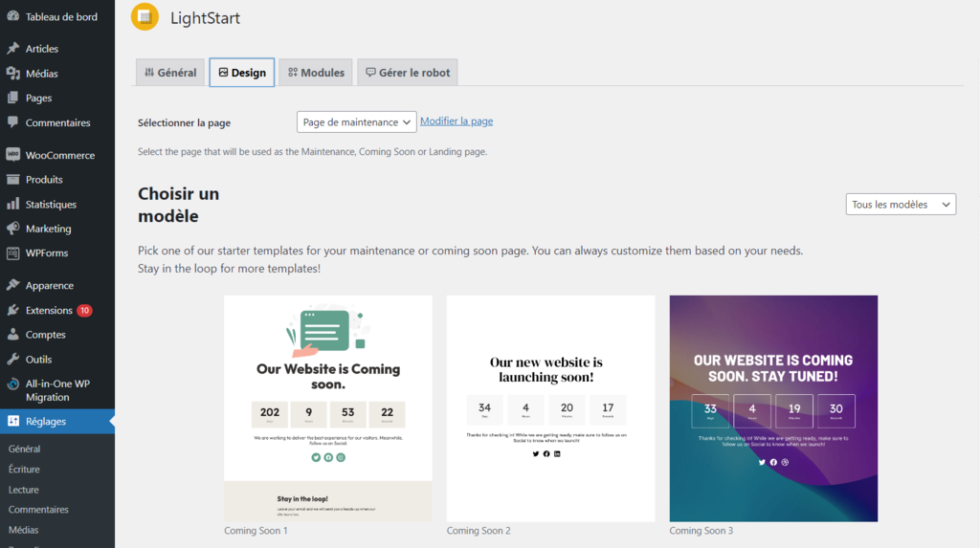Click the All-in-One WP Migration icon
980x548 pixels.
(x=13, y=384)
